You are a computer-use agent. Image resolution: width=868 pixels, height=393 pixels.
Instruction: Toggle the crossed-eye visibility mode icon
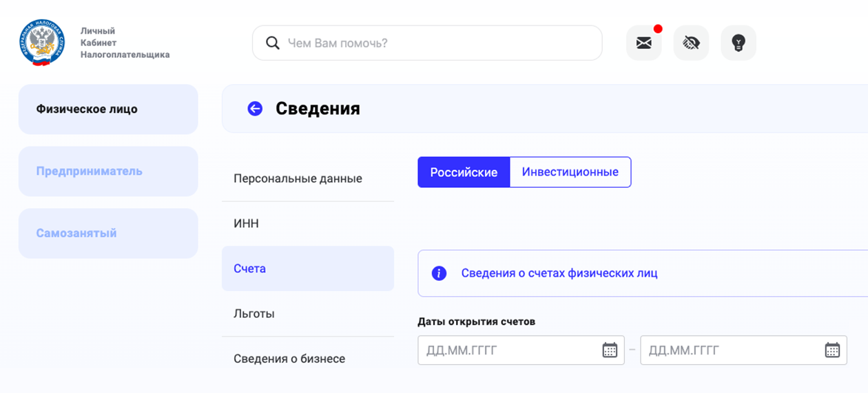point(691,43)
